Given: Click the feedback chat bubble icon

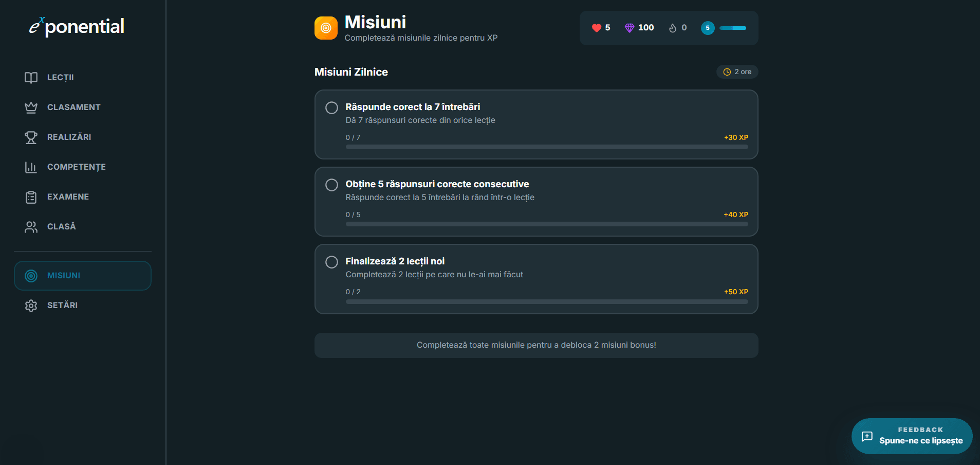Looking at the screenshot, I should [867, 436].
